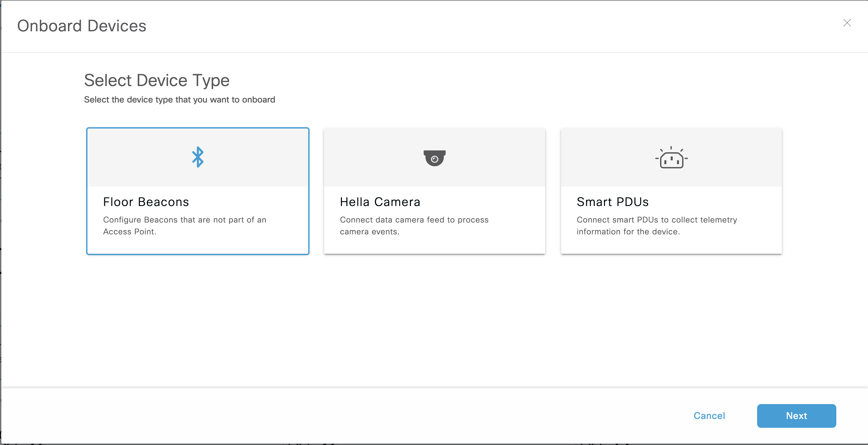
Task: Click the Bluetooth icon for Floor Beacons
Action: [x=198, y=157]
